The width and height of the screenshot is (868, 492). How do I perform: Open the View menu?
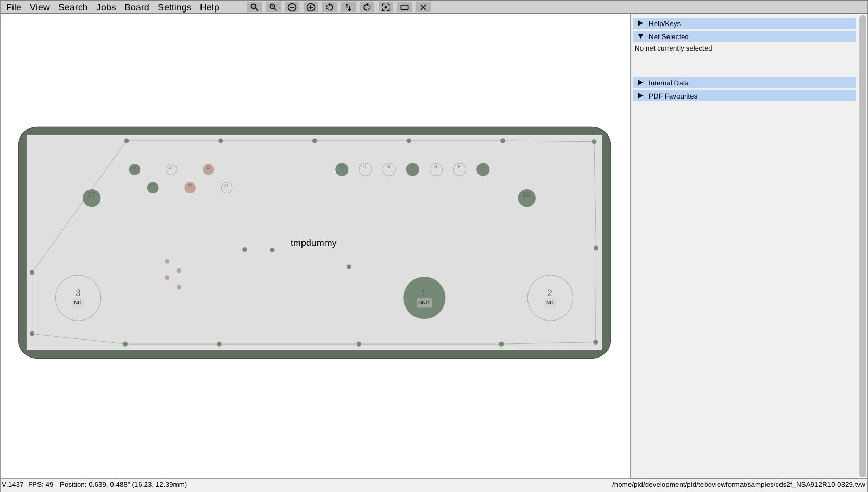(x=40, y=7)
